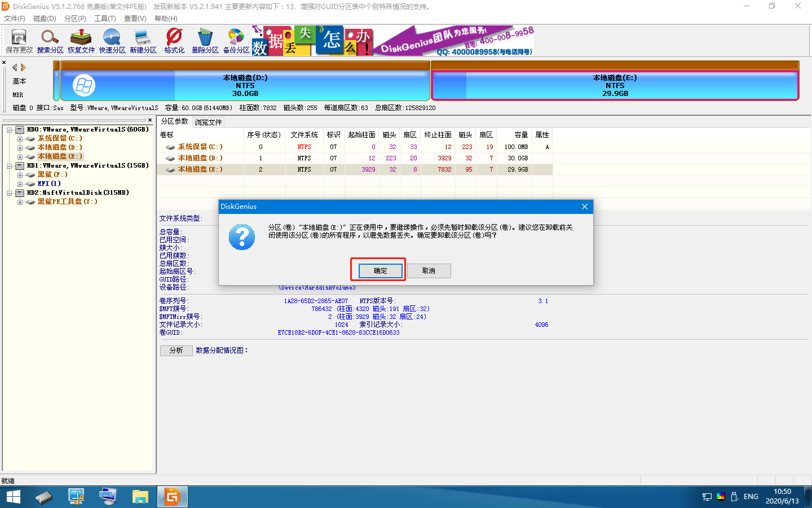Select the EFI(1) partition in the tree

[48, 183]
